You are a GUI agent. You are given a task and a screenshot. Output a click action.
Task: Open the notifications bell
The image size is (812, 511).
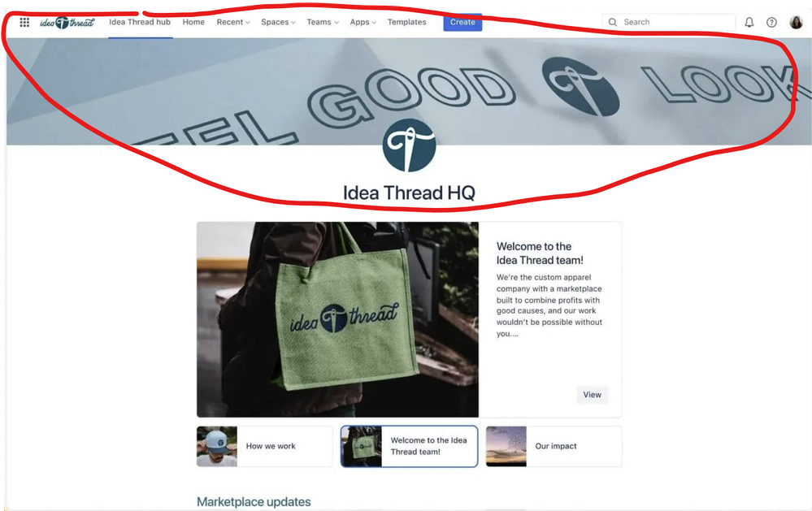point(749,22)
